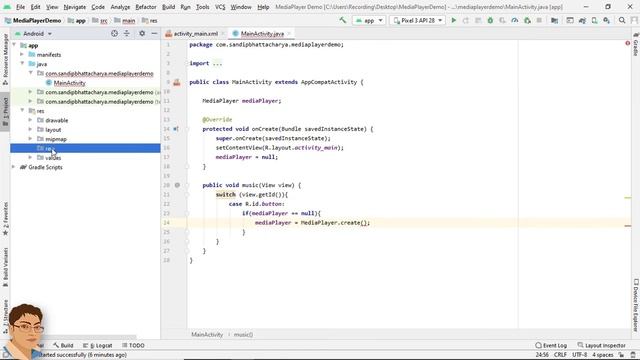
Task: Open the Pixel 3 API 28 device dropdown
Action: [417, 20]
